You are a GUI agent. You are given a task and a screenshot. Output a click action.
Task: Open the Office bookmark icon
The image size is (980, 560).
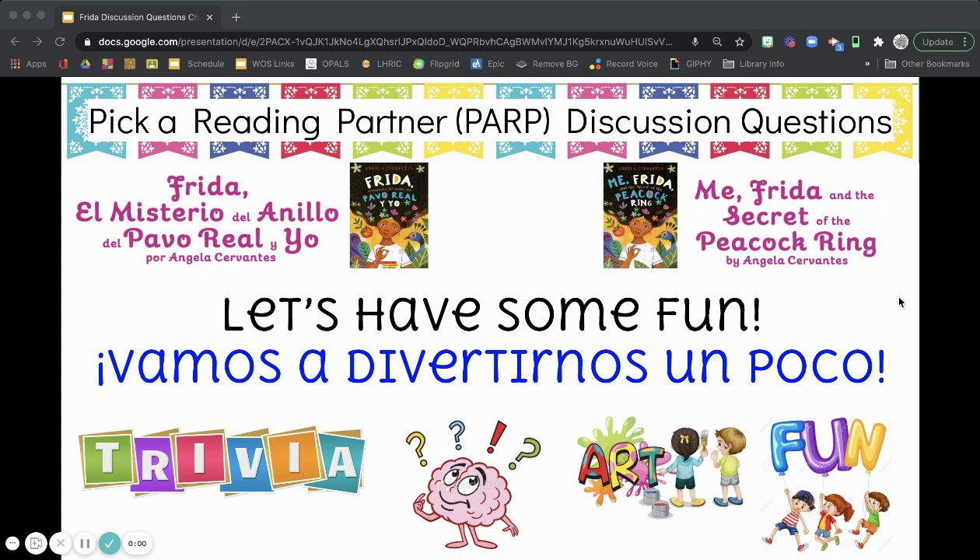[x=63, y=64]
